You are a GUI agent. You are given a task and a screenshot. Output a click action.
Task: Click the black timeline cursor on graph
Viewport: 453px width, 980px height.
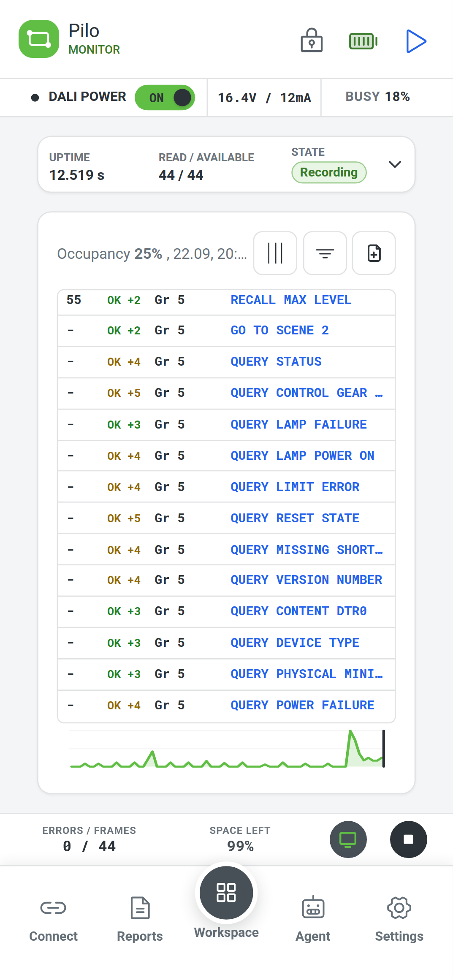click(383, 749)
